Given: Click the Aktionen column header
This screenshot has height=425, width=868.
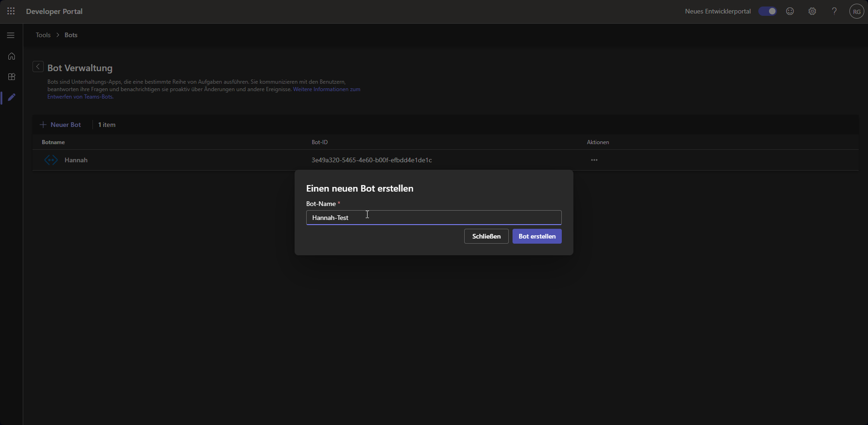Looking at the screenshot, I should (x=598, y=142).
